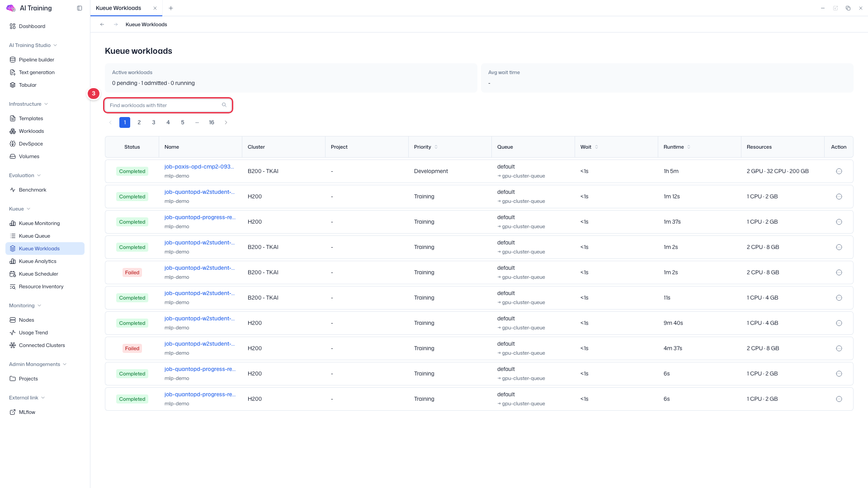The width and height of the screenshot is (868, 488).
Task: Add a new tab with plus button
Action: (170, 8)
